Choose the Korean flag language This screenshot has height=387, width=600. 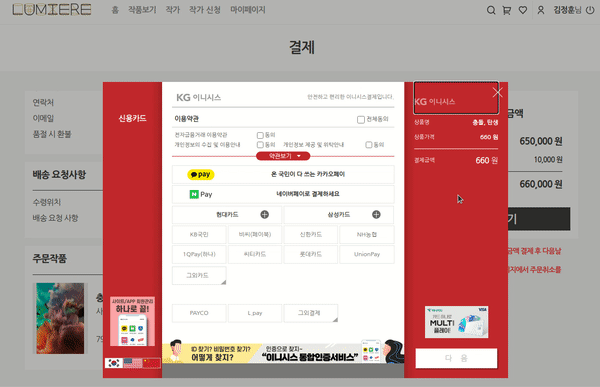114,363
